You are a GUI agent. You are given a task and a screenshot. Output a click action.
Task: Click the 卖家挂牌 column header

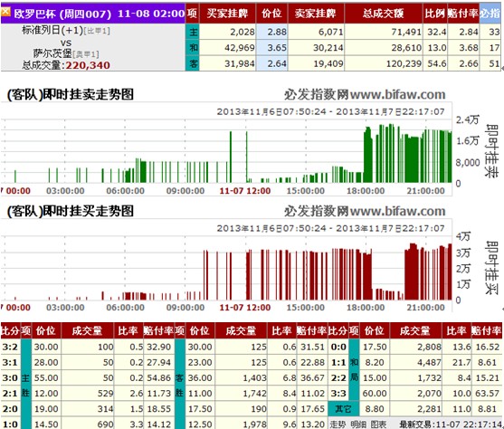click(316, 14)
